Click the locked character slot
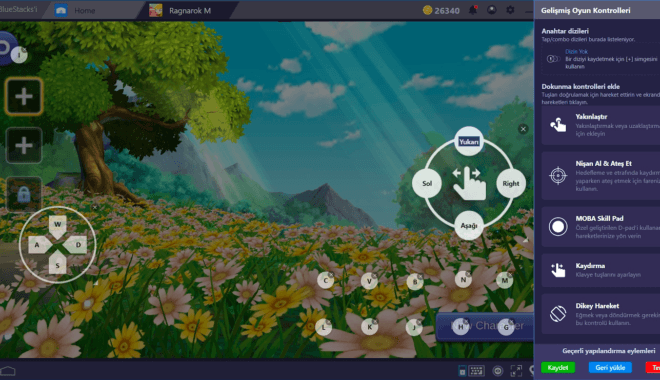This screenshot has width=660, height=380. point(24,194)
